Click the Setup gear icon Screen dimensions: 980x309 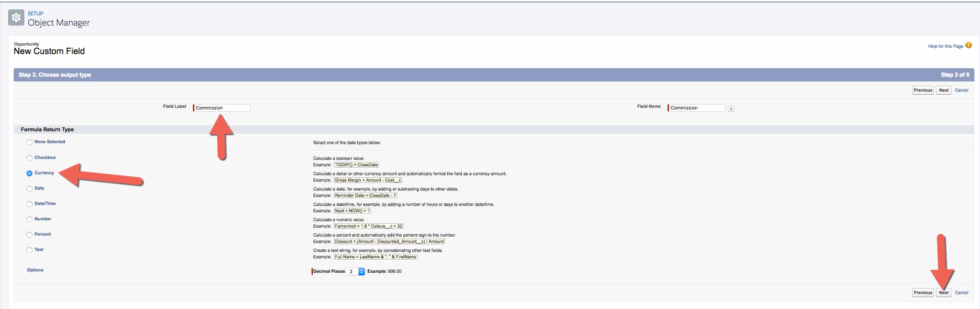16,18
